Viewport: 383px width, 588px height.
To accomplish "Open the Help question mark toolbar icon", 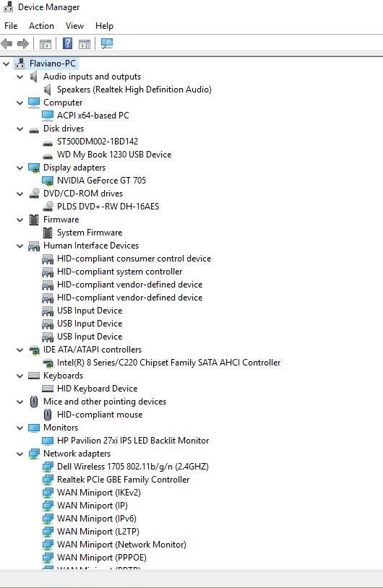I will [x=67, y=43].
